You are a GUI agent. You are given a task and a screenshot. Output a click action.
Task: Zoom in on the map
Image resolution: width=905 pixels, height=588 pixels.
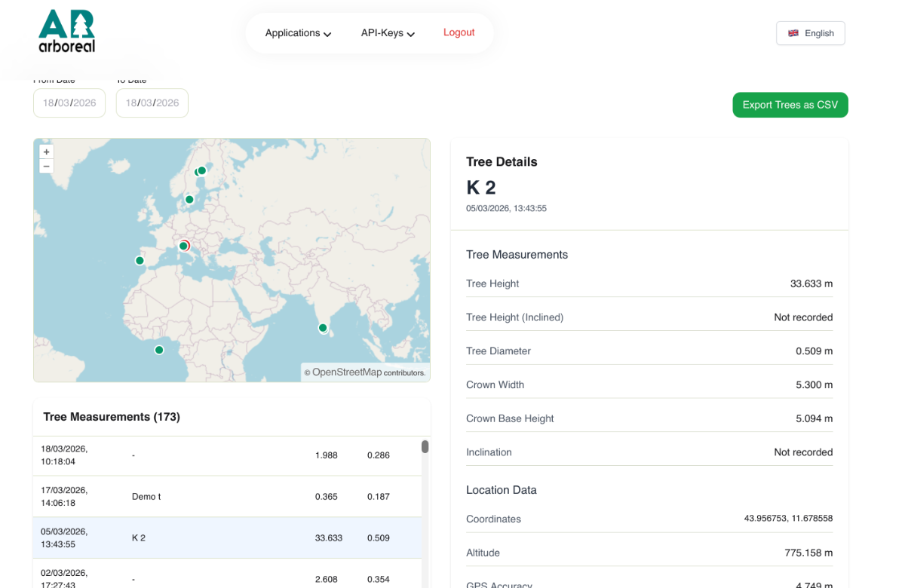(x=47, y=152)
